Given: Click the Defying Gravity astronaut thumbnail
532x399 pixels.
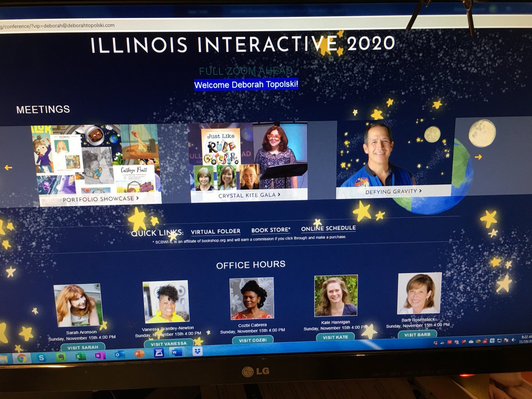Looking at the screenshot, I should pos(395,153).
